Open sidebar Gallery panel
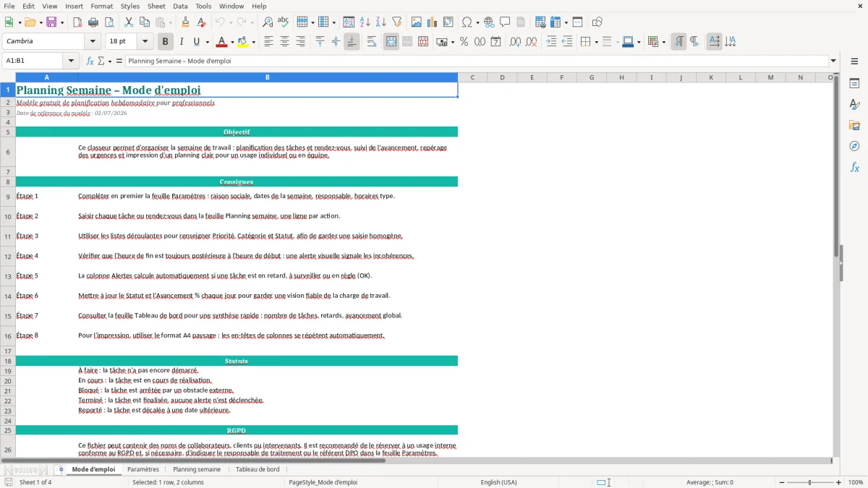This screenshot has height=488, width=868. (x=854, y=125)
